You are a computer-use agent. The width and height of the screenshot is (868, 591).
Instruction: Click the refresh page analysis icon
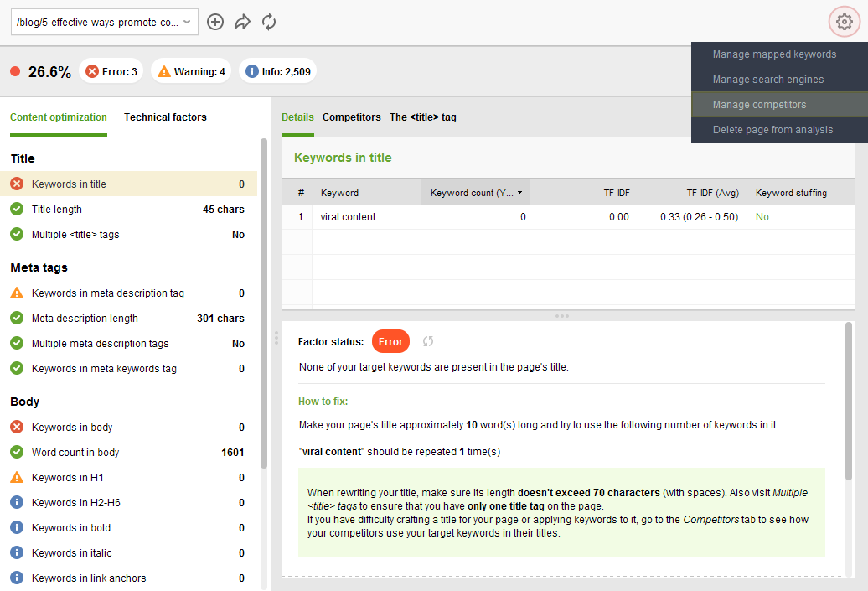point(269,22)
